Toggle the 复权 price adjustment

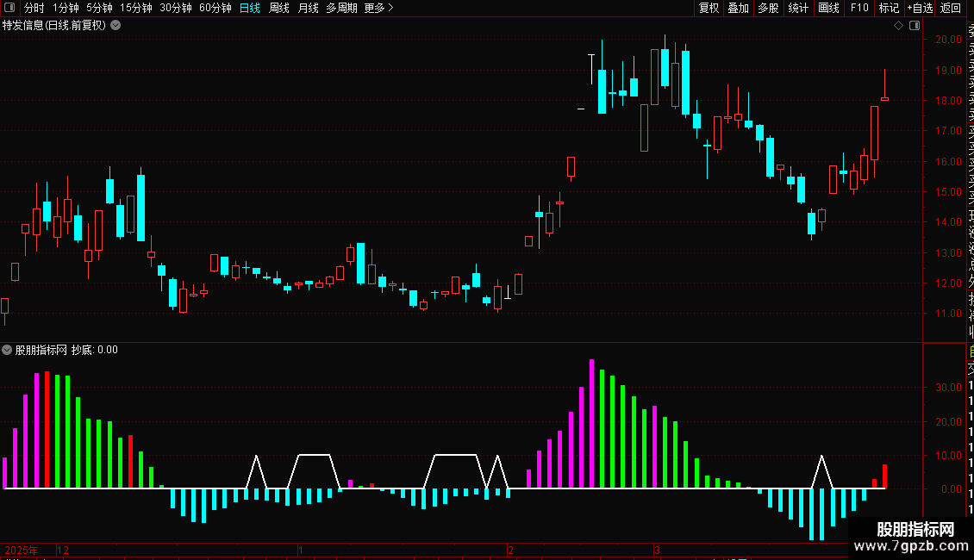(x=709, y=8)
